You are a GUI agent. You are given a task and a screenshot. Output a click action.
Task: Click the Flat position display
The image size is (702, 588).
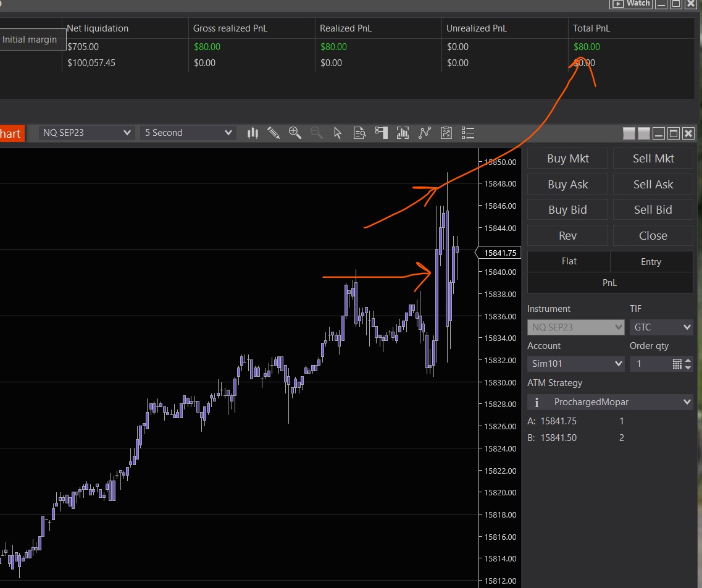[x=569, y=261]
